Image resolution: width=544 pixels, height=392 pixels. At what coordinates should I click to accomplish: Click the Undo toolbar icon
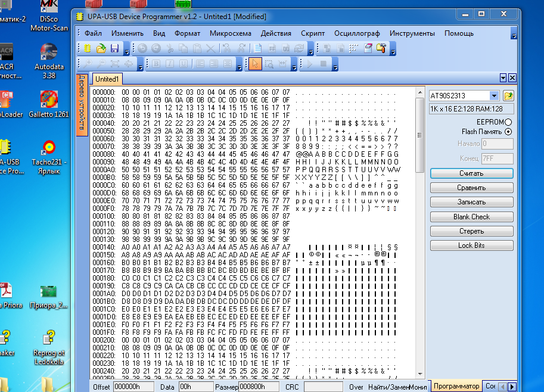coord(142,49)
